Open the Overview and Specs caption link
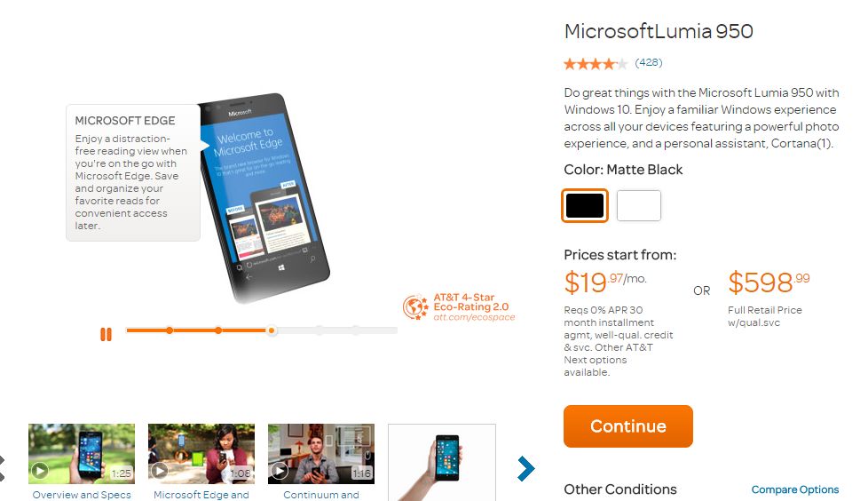This screenshot has width=868, height=501. click(82, 495)
